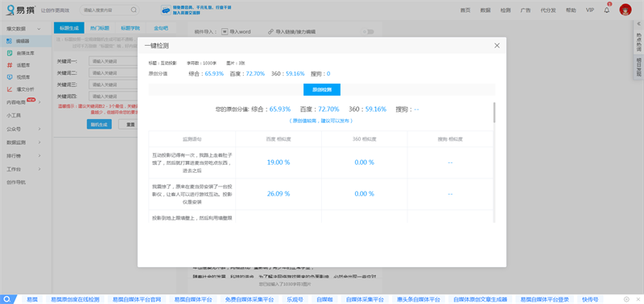Collapse the 爆文数据 sidebar section

coord(39,29)
